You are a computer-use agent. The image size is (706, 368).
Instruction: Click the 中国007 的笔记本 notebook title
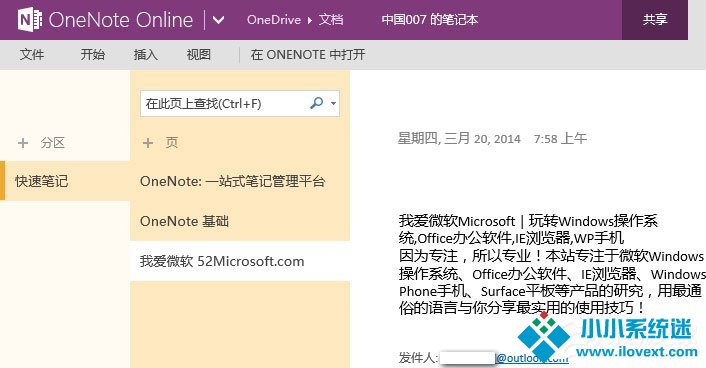tap(430, 20)
